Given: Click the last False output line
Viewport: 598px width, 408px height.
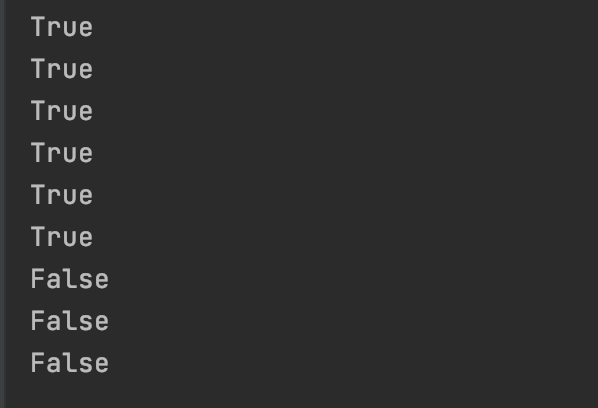Looking at the screenshot, I should click(x=70, y=363).
